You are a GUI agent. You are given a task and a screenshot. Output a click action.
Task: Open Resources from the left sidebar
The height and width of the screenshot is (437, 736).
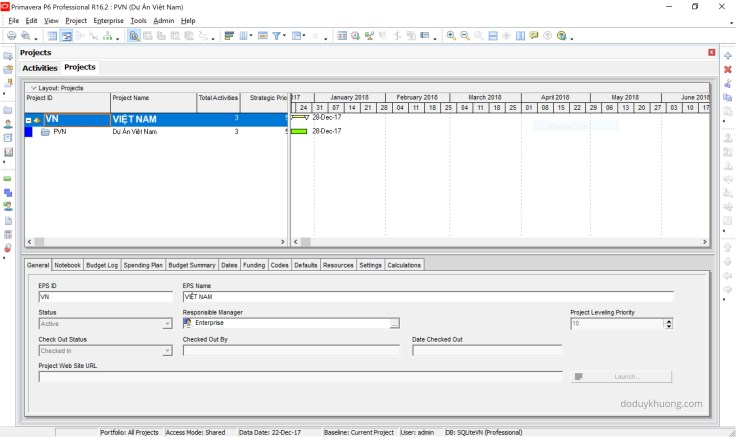(8, 124)
